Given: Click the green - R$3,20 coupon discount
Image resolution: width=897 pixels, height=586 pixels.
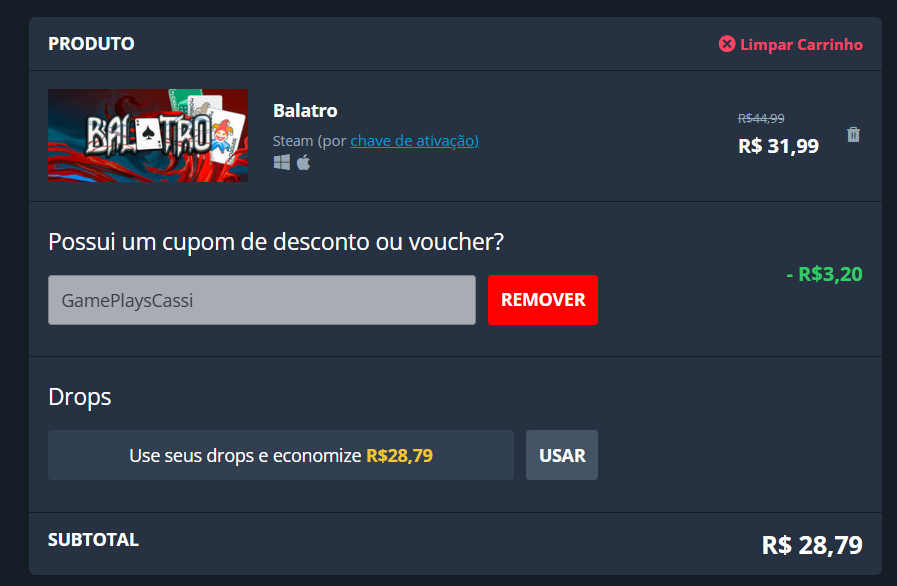Looking at the screenshot, I should 824,274.
